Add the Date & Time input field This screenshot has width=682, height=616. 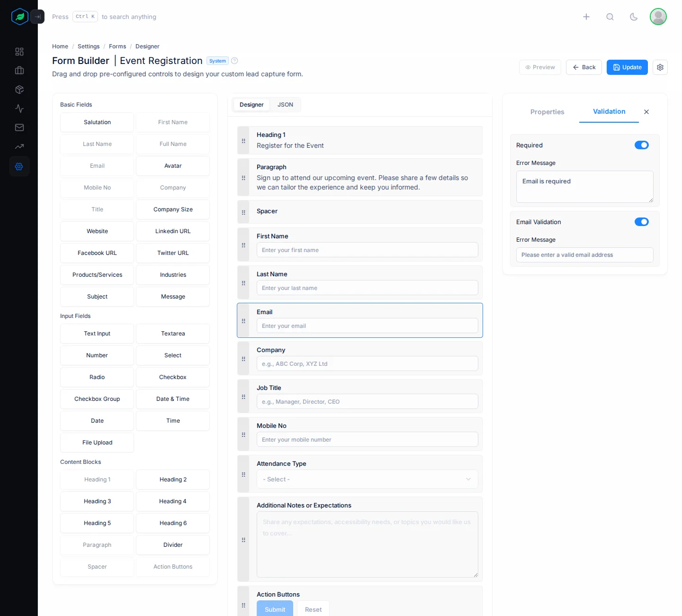tap(173, 399)
